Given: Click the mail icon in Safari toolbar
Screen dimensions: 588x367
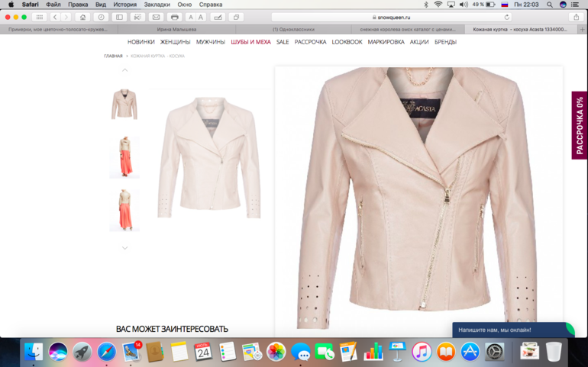Looking at the screenshot, I should (156, 17).
